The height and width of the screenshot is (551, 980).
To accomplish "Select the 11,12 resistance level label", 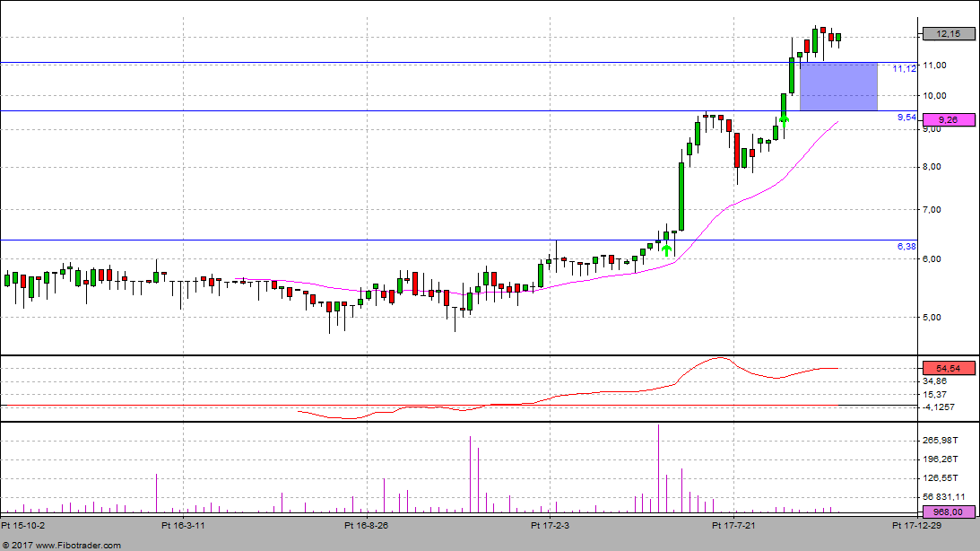I will [904, 69].
